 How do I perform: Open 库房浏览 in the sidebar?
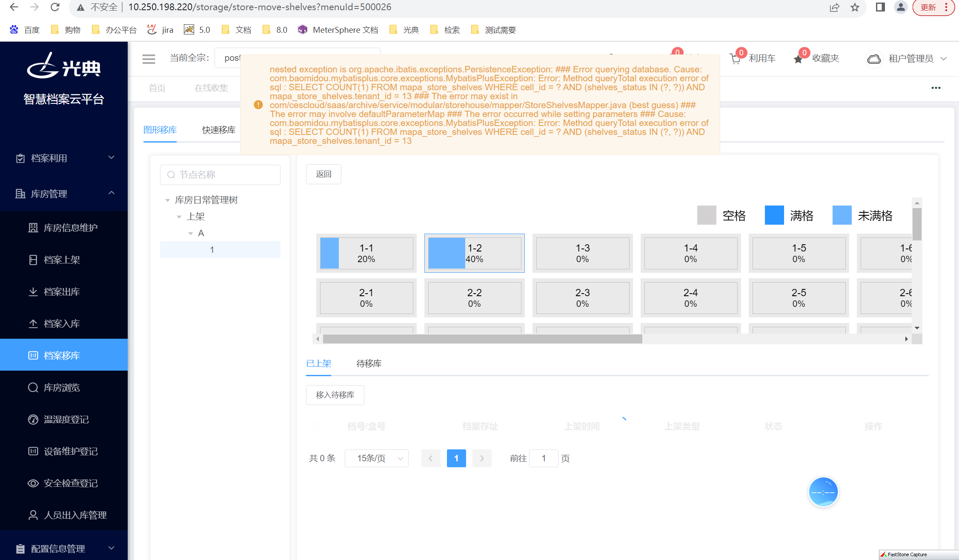(64, 387)
